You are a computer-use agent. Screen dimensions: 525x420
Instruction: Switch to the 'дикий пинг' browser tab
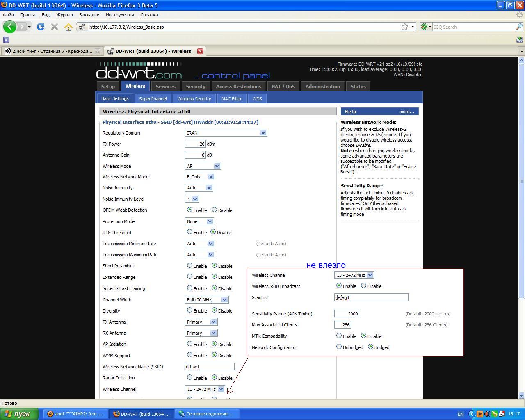[x=52, y=51]
